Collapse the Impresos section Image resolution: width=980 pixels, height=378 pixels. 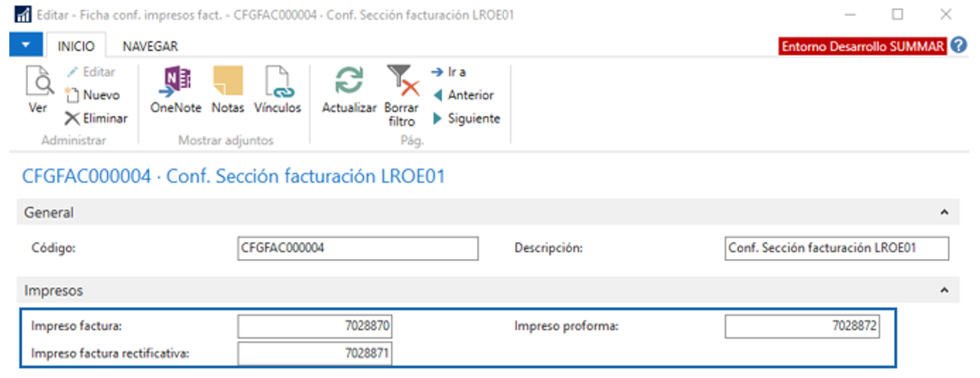[944, 291]
